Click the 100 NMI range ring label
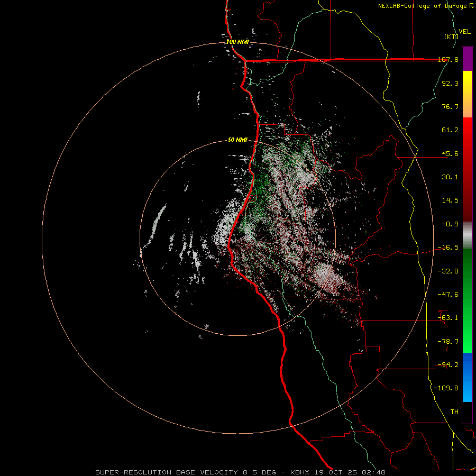Viewport: 476px width, 476px height. point(237,42)
